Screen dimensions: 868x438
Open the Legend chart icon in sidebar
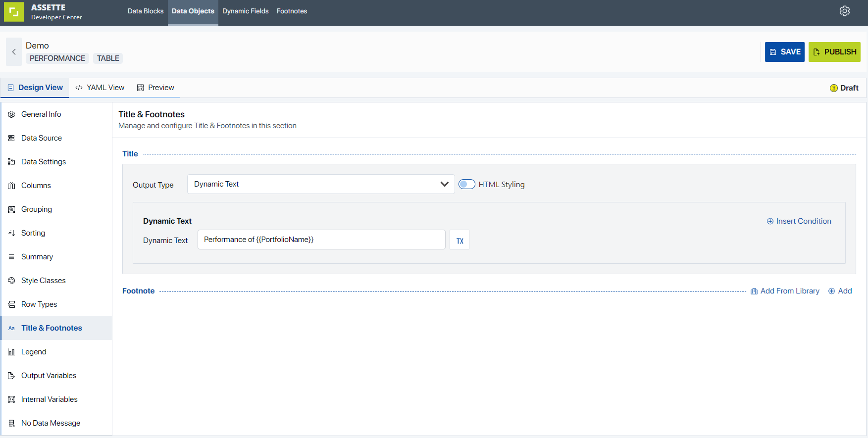point(11,352)
